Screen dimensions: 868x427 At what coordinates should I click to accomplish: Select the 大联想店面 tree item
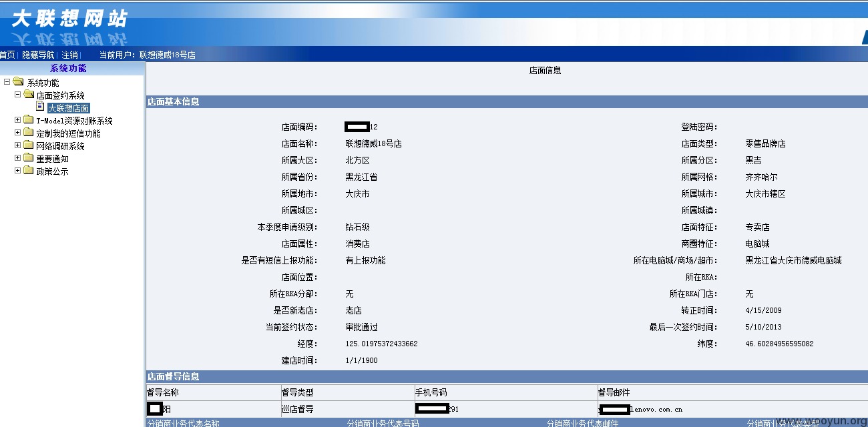point(69,108)
